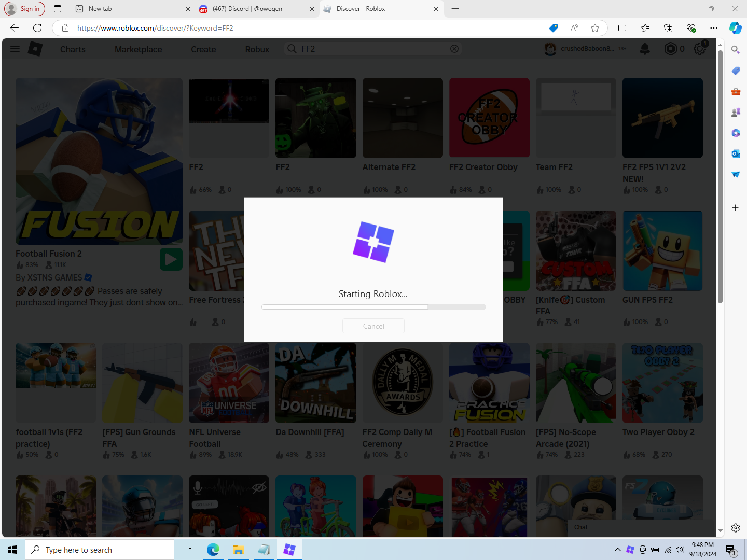Image resolution: width=747 pixels, height=560 pixels.
Task: Open sidebar search icon
Action: [x=736, y=50]
